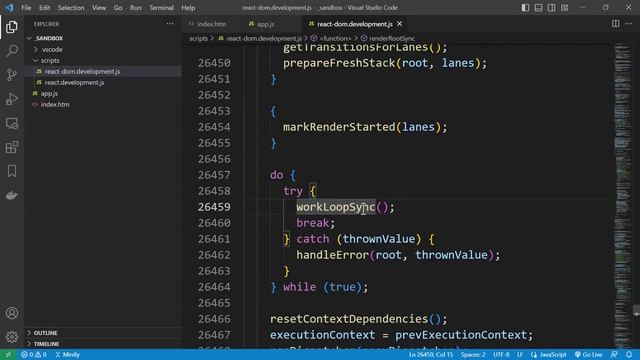Open the Source Control view
Viewport: 640px width, 360px height.
(x=11, y=75)
